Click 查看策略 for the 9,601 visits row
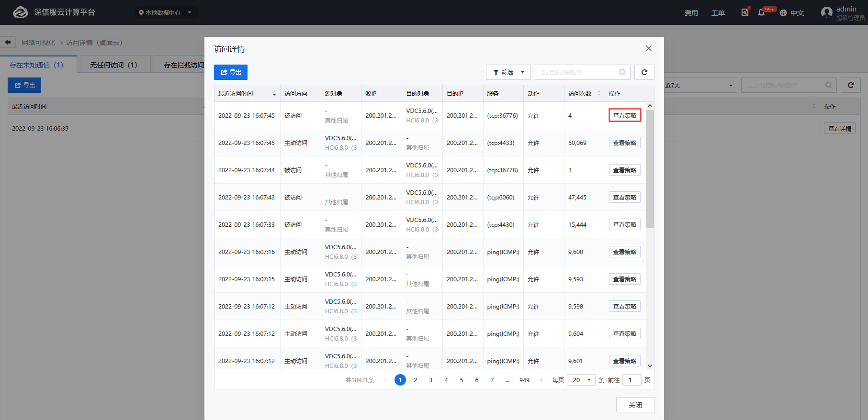This screenshot has height=420, width=868. click(x=625, y=361)
